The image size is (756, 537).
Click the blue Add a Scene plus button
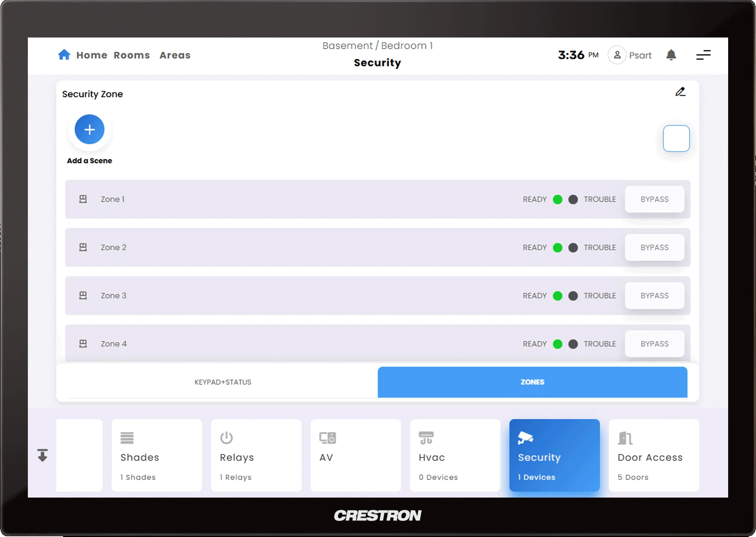pos(89,129)
